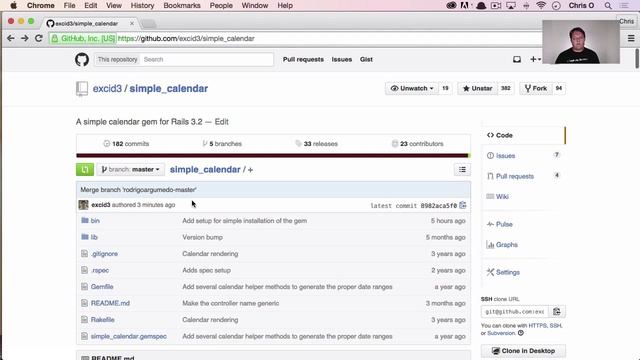Click Issues in top navigation
The height and width of the screenshot is (360, 640).
tap(342, 60)
